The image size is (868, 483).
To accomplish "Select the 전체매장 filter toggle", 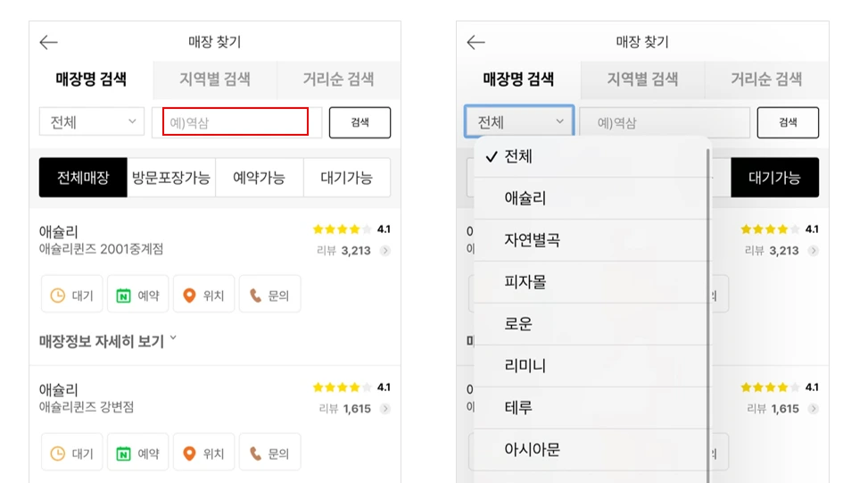I will coord(83,178).
